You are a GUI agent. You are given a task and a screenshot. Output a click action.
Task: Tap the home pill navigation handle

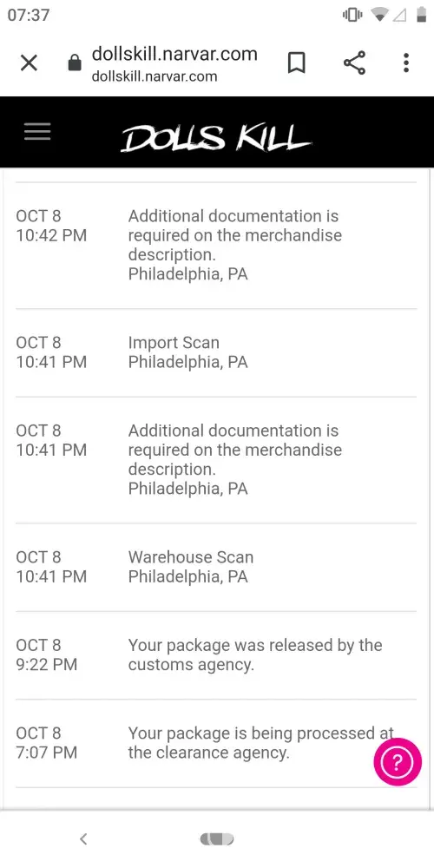[217, 839]
